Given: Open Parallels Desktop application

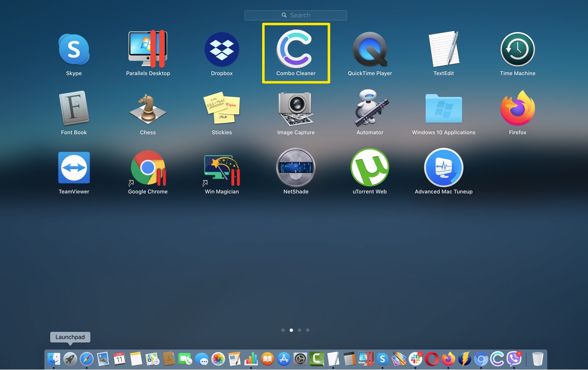Looking at the screenshot, I should pos(148,50).
